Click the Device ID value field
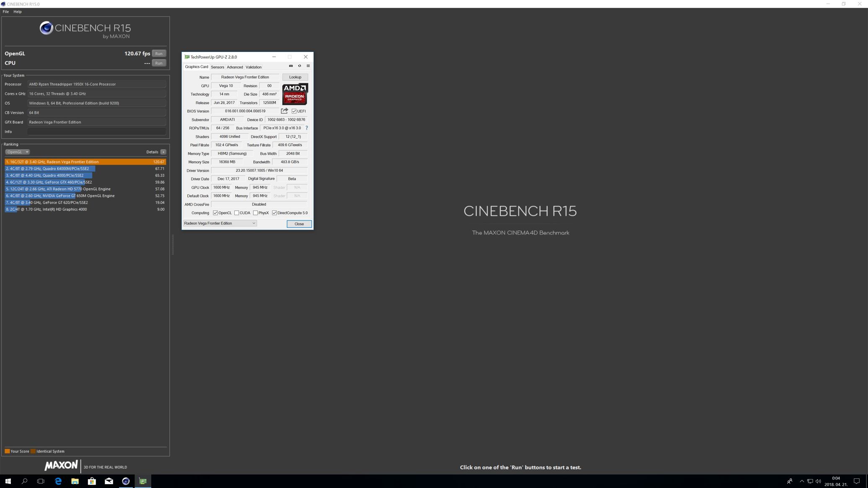This screenshot has height=488, width=868. pos(286,120)
